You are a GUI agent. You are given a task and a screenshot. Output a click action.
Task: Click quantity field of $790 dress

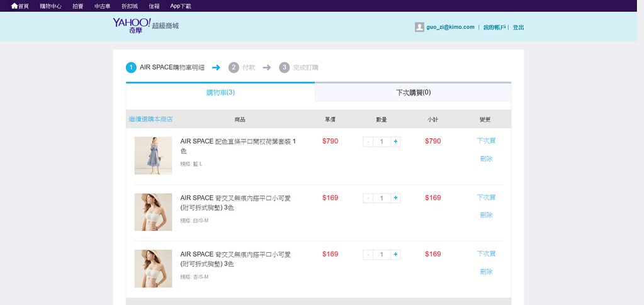click(381, 141)
